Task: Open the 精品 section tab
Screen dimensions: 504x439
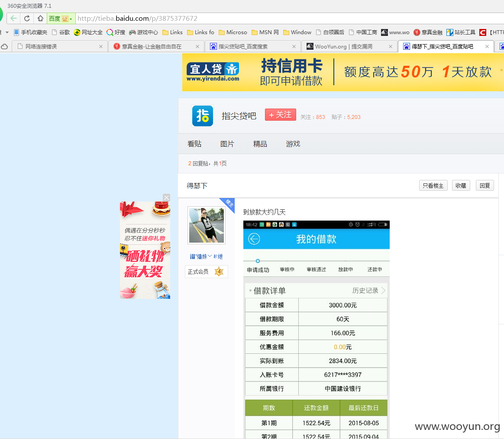Action: 260,144
